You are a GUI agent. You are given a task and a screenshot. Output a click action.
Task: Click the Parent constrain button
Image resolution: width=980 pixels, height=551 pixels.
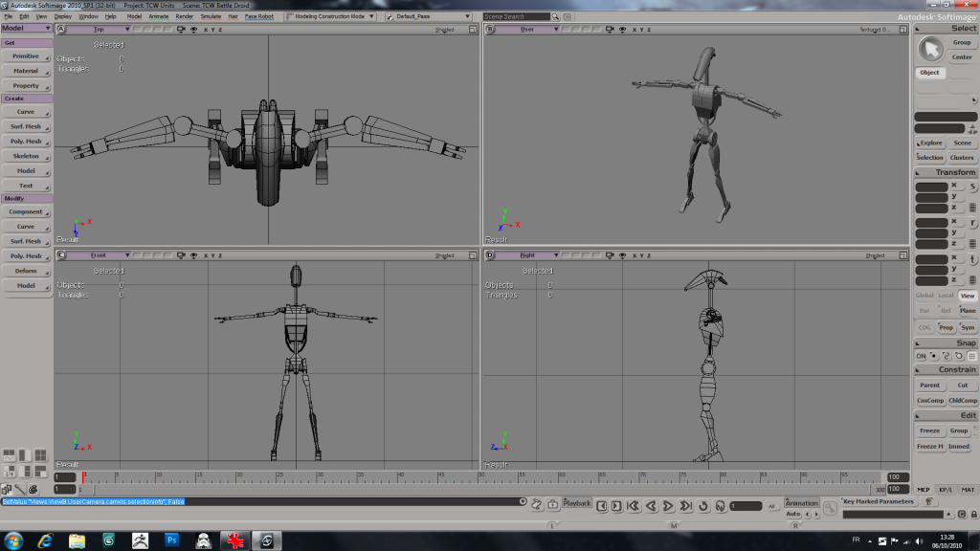click(x=929, y=386)
